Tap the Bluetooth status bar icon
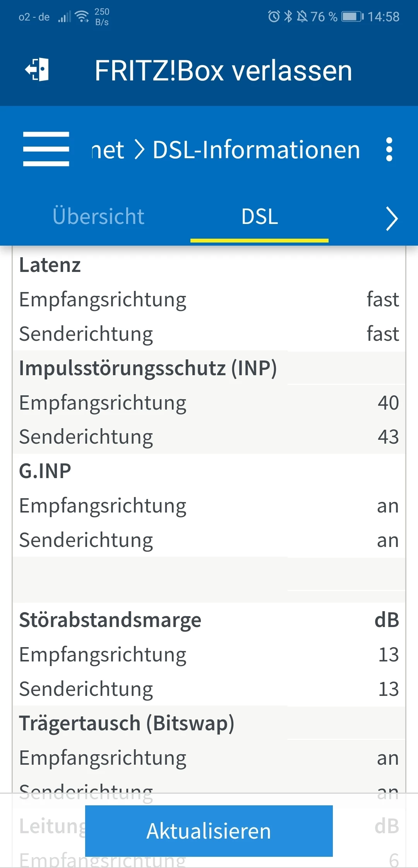This screenshot has height=868, width=418. pos(288,17)
